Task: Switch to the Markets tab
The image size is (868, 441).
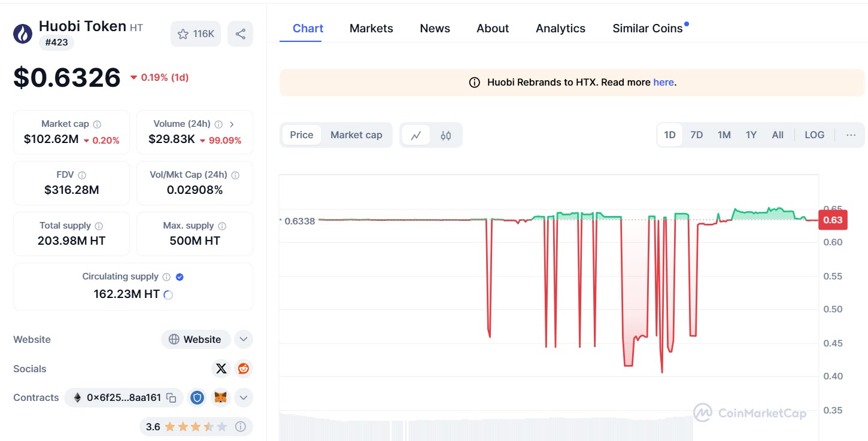Action: (371, 28)
